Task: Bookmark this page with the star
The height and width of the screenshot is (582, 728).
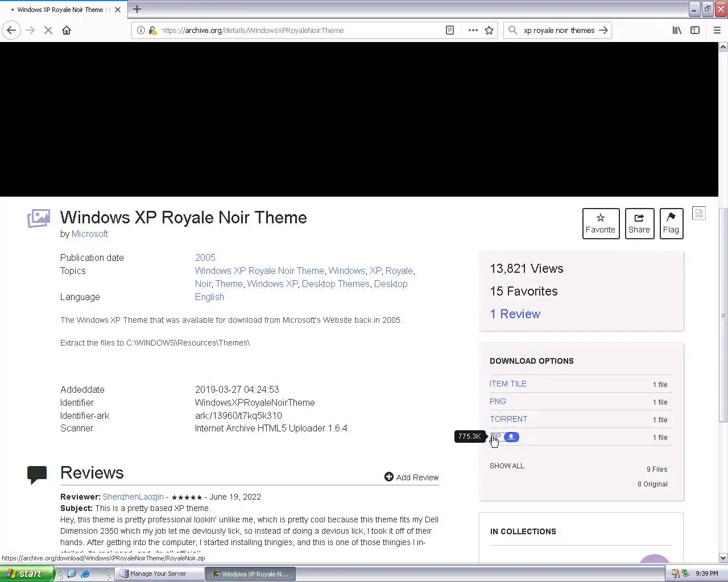Action: pos(489,30)
